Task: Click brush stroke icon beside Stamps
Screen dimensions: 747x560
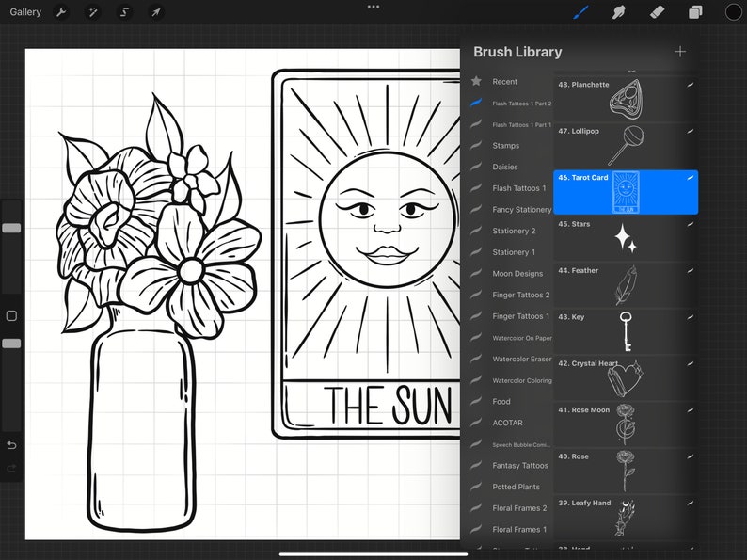Action: 476,145
